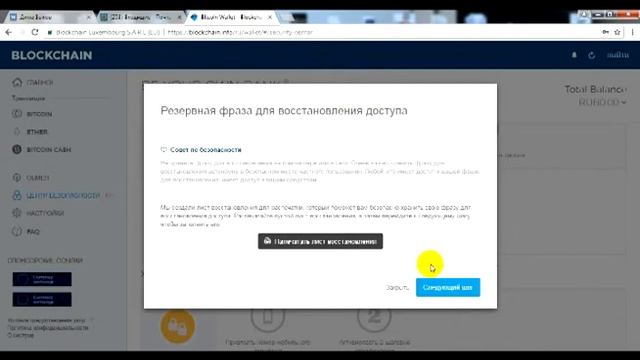640x360 pixels.
Task: Click browser back arrow
Action: click(x=9, y=32)
